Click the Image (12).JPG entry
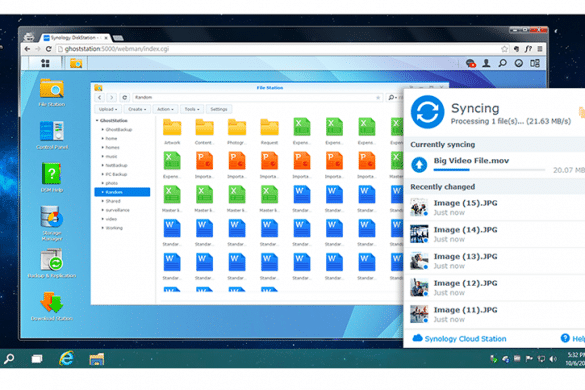 point(495,288)
